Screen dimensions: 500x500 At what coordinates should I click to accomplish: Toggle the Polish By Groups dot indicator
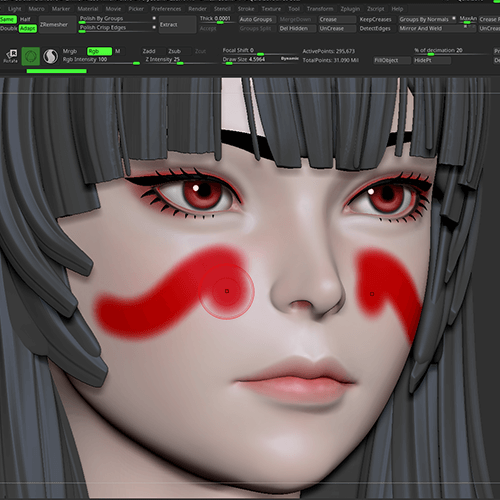(154, 18)
